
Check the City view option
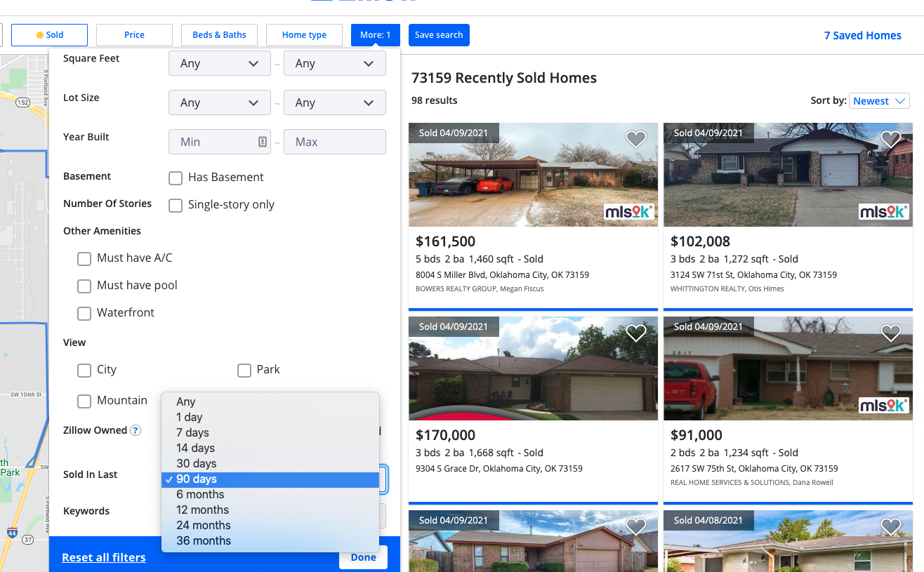(x=84, y=370)
